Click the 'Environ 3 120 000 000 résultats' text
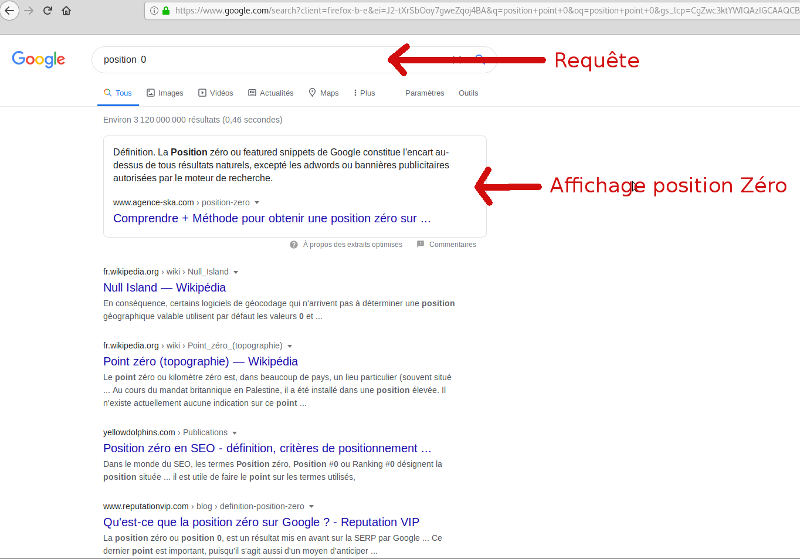 tap(193, 120)
